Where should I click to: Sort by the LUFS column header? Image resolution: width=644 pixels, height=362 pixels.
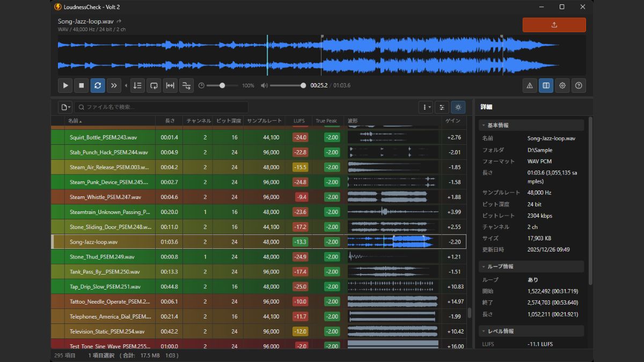[x=299, y=121]
